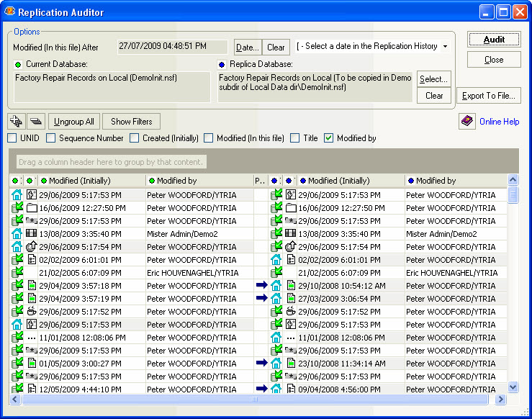The height and width of the screenshot is (419, 532).
Task: Open the Online Help link
Action: pyautogui.click(x=499, y=122)
